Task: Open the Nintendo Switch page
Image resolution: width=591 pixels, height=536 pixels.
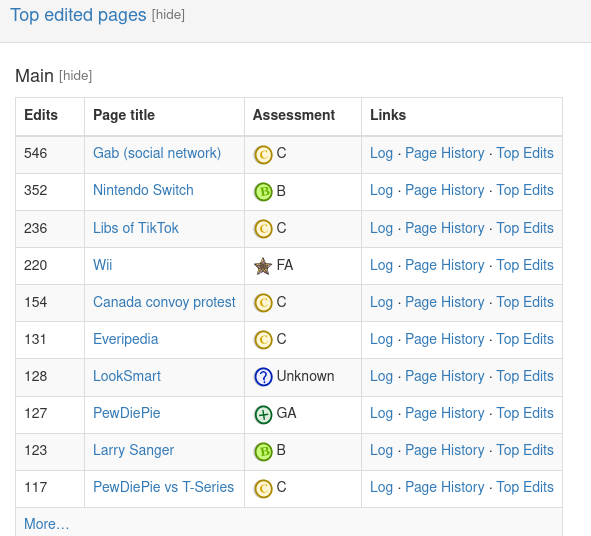Action: click(143, 190)
